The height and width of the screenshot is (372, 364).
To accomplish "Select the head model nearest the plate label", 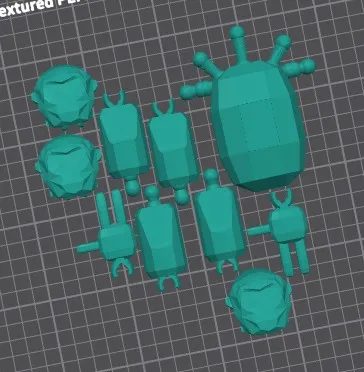I will [65, 97].
